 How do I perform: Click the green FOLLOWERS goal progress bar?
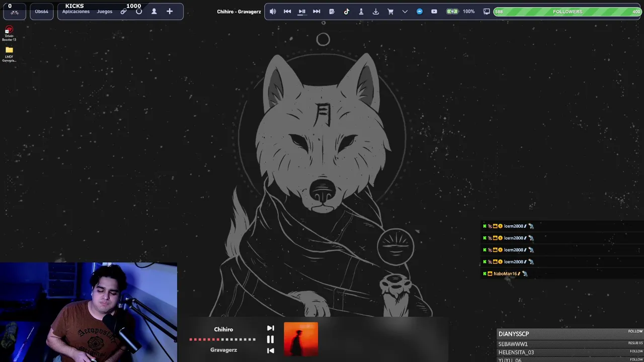pos(567,12)
